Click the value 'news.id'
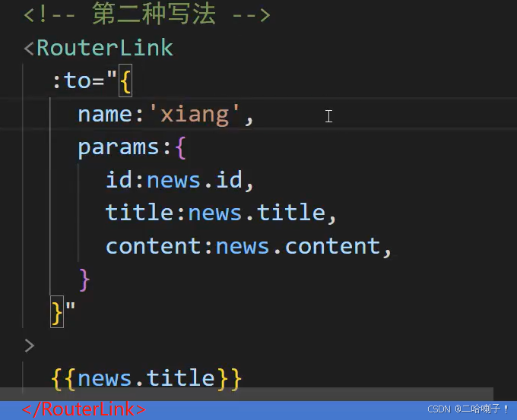This screenshot has width=517, height=420. (x=195, y=180)
